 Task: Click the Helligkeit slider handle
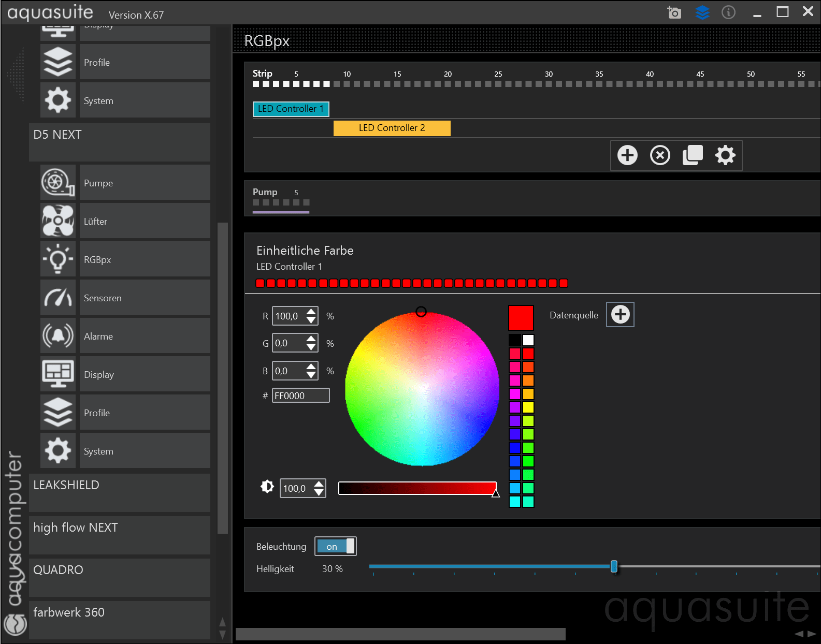[x=614, y=566]
